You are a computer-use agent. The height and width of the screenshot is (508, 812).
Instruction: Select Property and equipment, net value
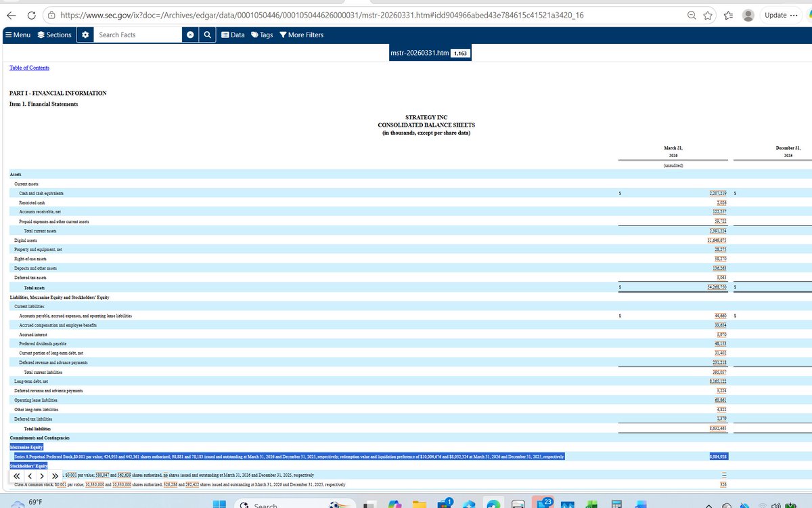click(x=720, y=249)
